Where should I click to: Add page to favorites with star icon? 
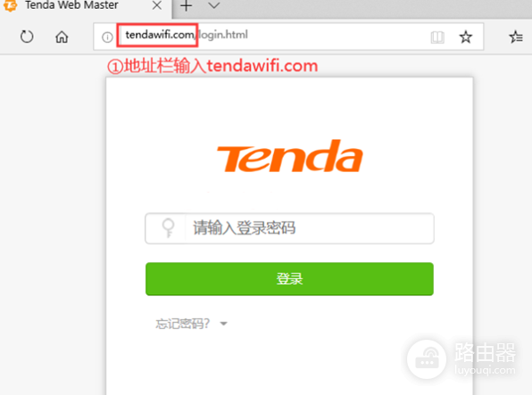coord(466,37)
